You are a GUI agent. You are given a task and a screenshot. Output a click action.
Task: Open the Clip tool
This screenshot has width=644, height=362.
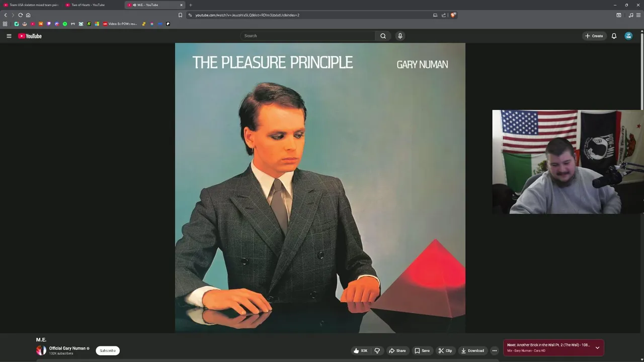pyautogui.click(x=445, y=350)
